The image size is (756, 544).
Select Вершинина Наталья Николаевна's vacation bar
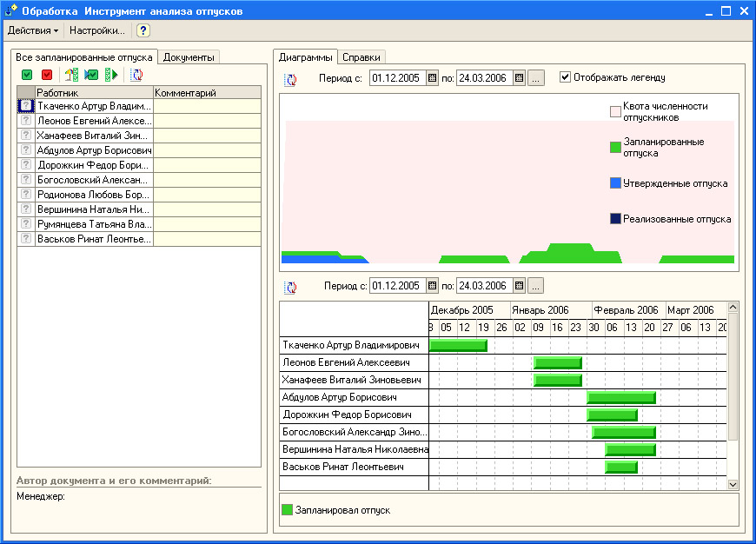631,449
